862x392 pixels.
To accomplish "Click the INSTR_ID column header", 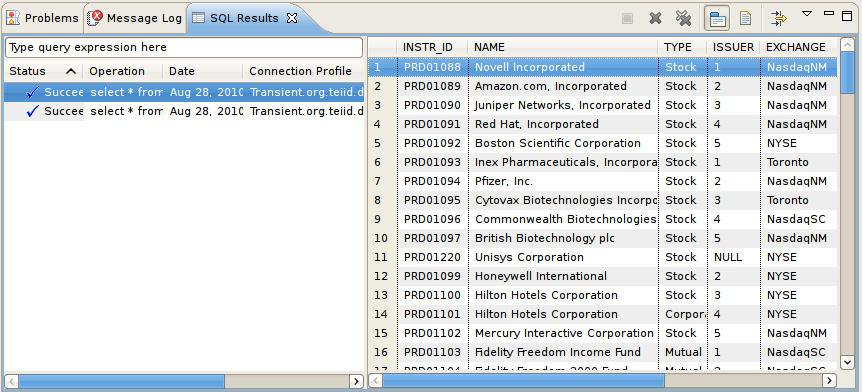I will [432, 47].
